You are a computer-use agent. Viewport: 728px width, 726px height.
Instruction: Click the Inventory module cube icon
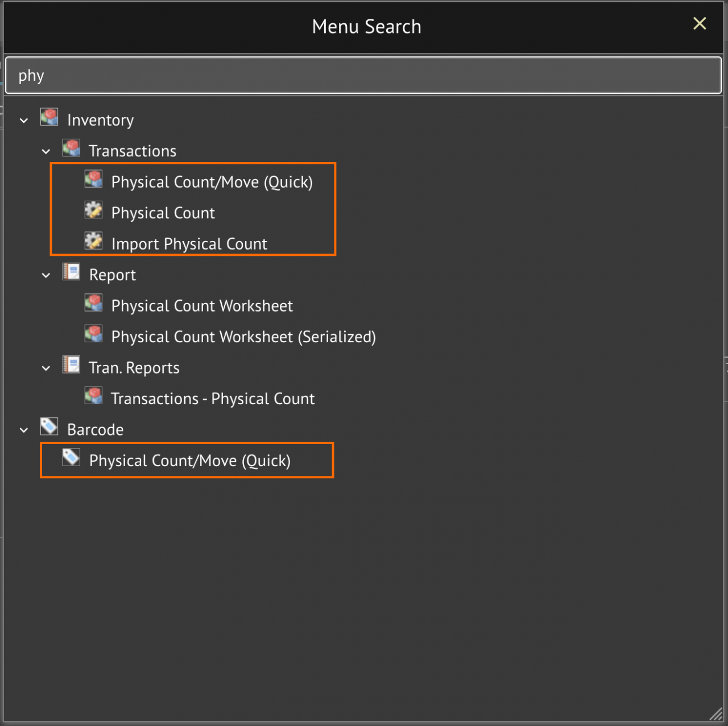[x=49, y=117]
